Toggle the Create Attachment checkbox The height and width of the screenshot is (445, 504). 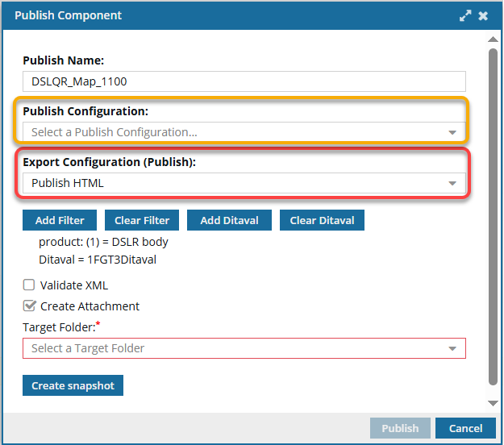(29, 306)
